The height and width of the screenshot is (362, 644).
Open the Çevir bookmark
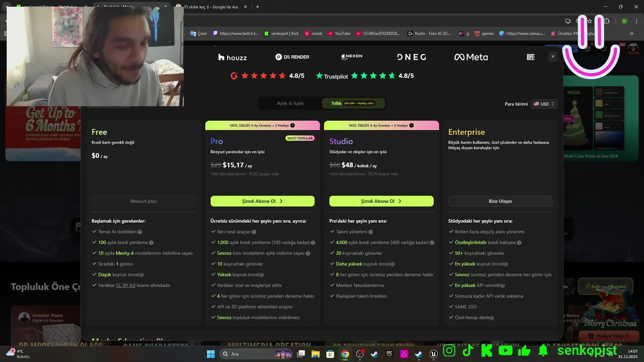pos(199,33)
